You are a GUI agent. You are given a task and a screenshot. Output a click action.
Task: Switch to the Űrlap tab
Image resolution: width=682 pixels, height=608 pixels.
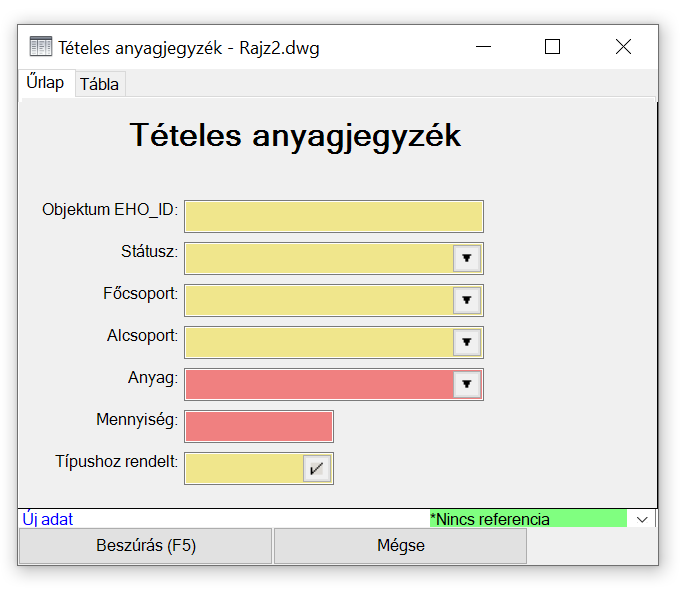point(46,83)
